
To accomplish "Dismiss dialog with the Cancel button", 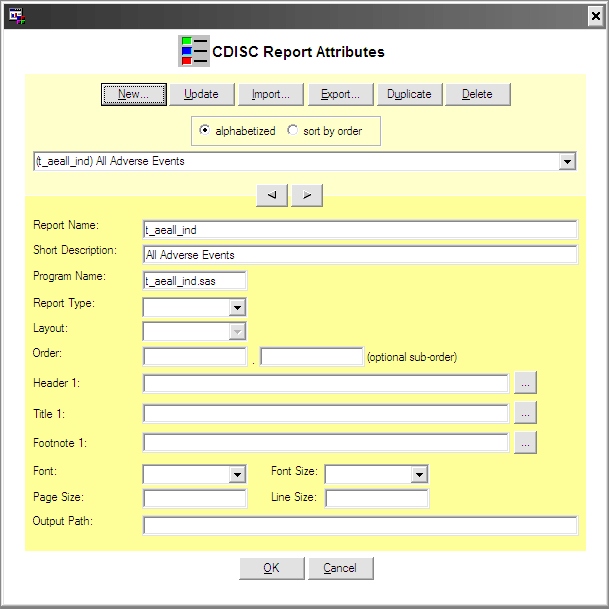I will coord(341,568).
